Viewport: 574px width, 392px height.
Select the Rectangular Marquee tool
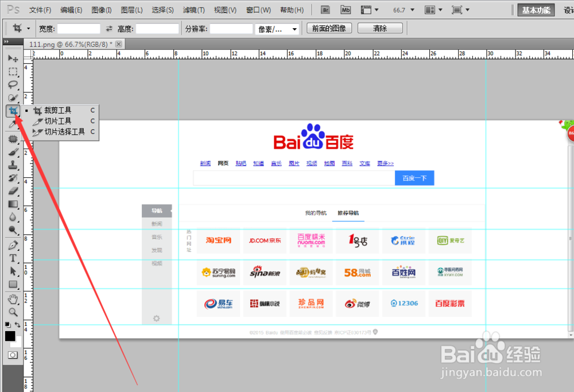click(13, 72)
